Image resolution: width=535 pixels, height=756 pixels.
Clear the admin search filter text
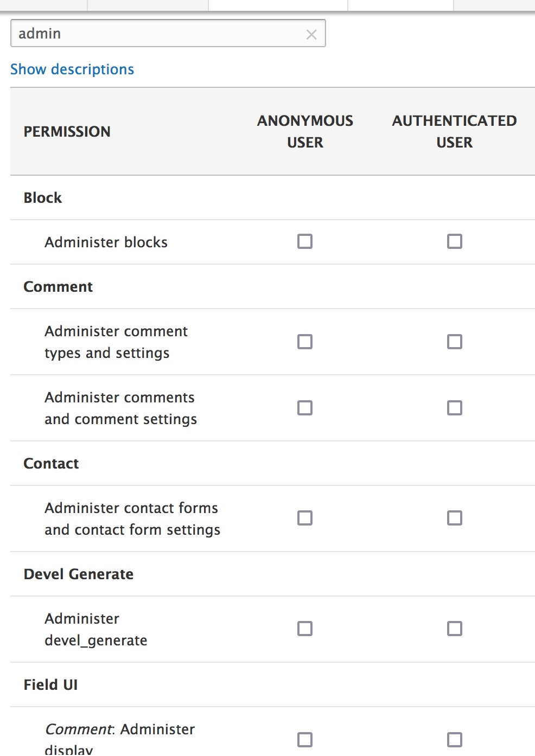pos(311,34)
